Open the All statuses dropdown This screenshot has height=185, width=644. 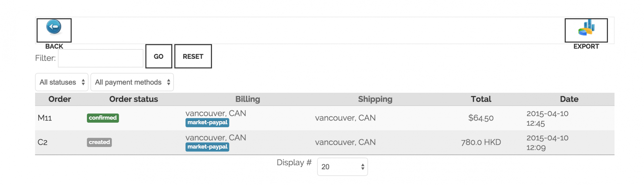tap(62, 82)
